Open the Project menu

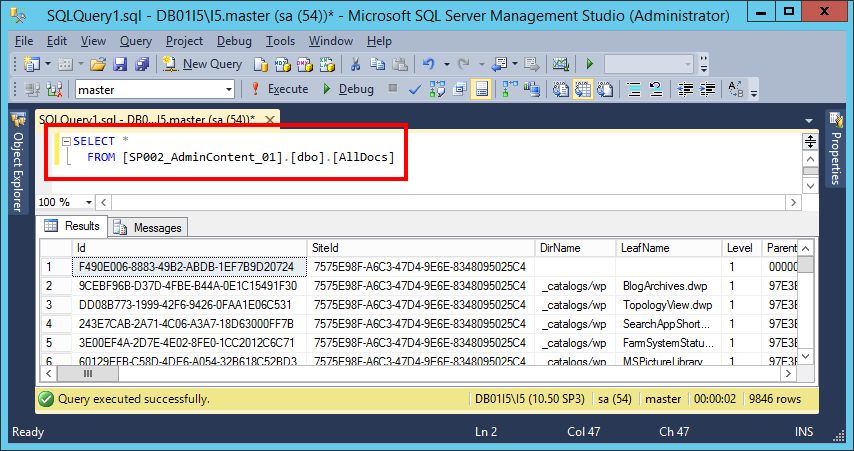tap(184, 41)
